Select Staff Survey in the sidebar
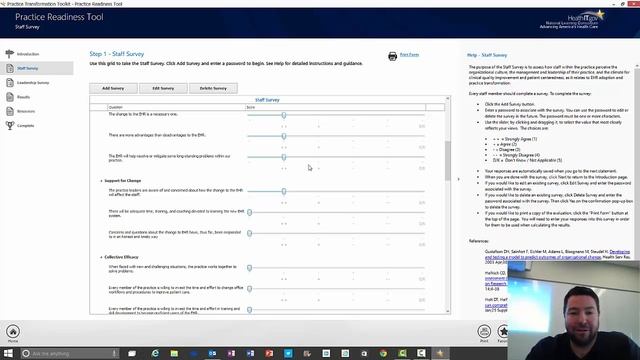The height and width of the screenshot is (360, 640). [x=37, y=68]
